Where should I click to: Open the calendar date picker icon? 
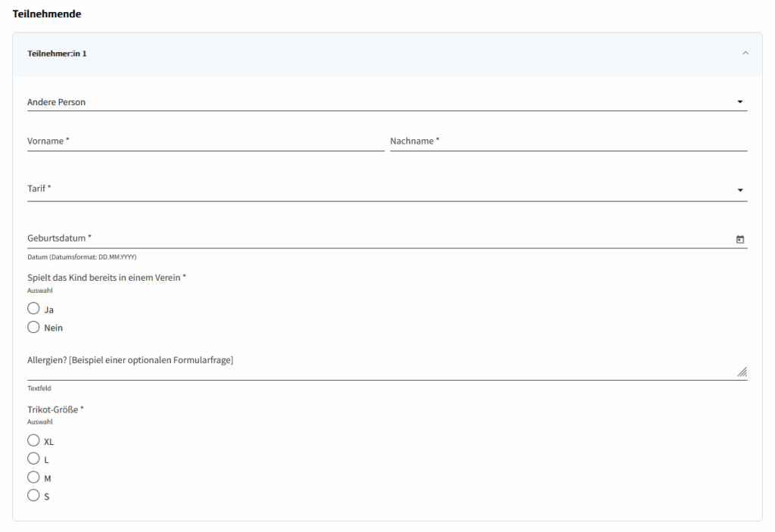[x=739, y=239]
